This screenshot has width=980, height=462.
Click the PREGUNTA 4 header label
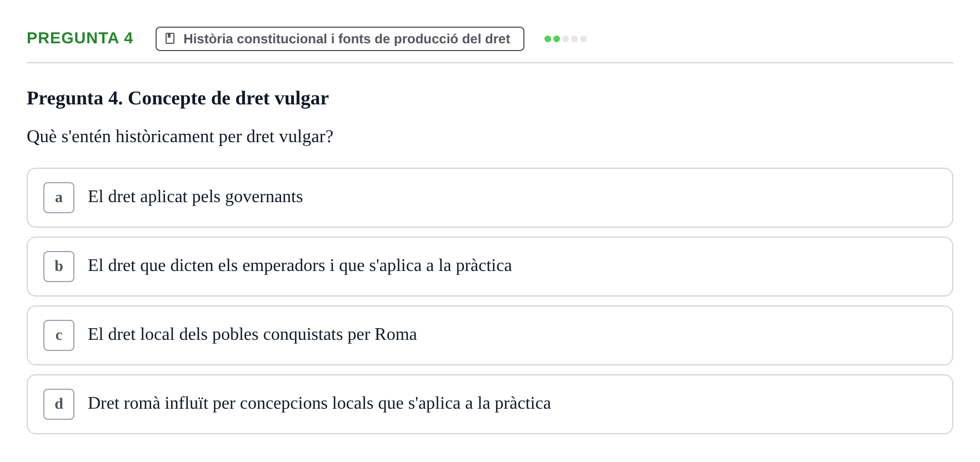80,38
